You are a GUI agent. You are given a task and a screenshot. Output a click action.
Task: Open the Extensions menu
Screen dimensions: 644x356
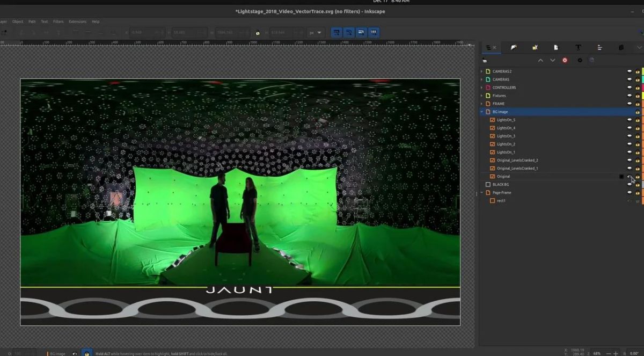77,21
